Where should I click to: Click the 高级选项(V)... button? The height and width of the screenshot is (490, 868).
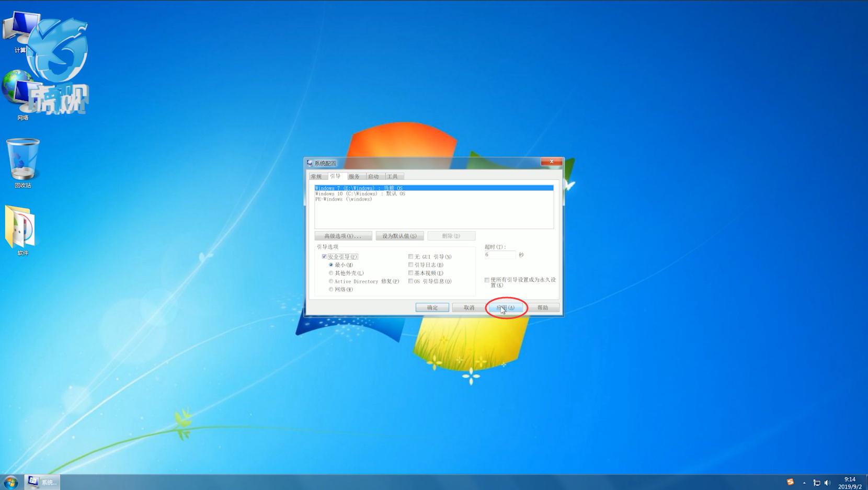[343, 236]
